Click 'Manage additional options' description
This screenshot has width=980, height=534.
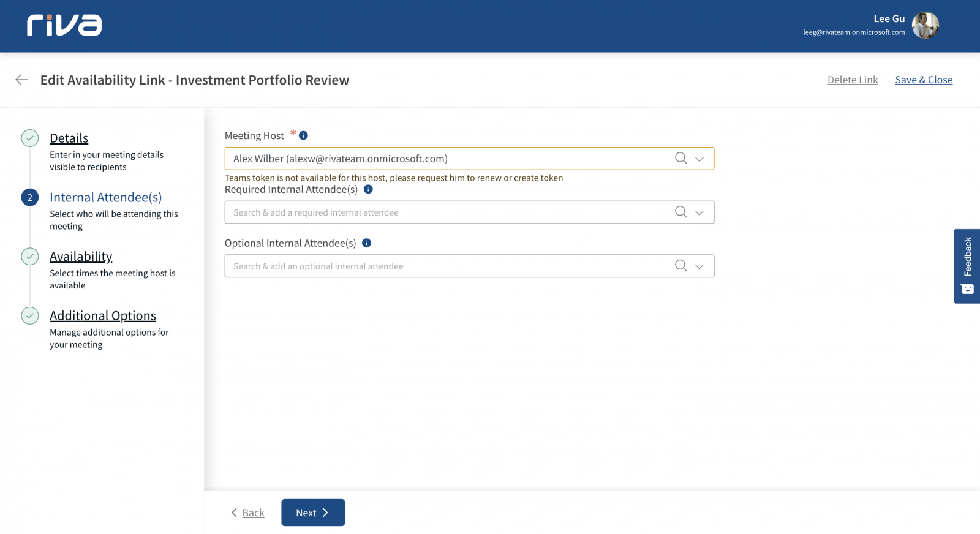click(109, 338)
